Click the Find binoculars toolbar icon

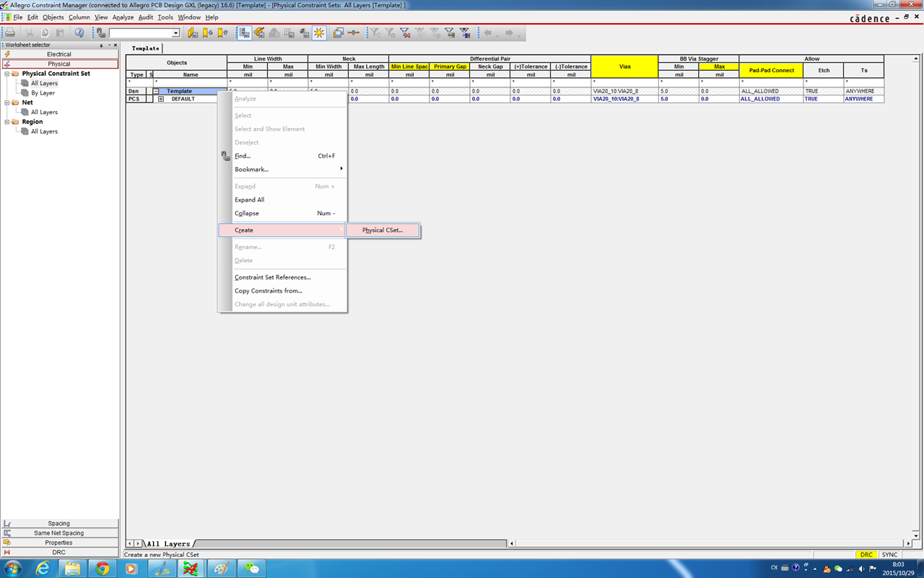pos(101,33)
